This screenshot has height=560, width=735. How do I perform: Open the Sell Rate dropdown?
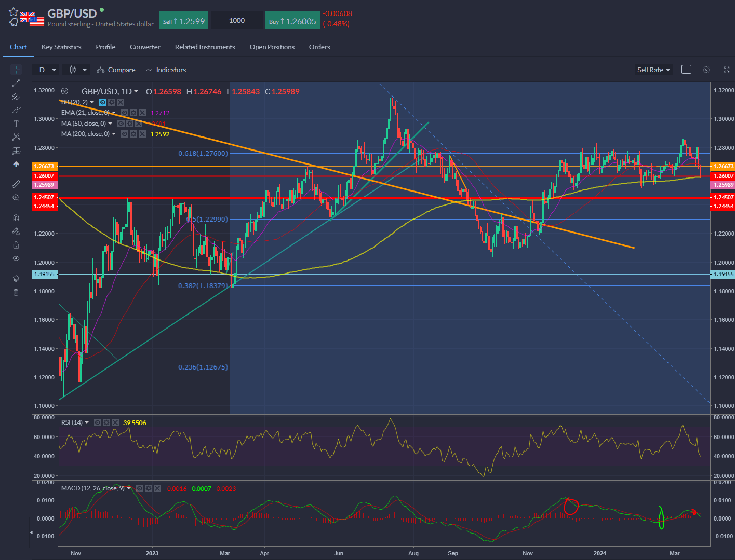pyautogui.click(x=653, y=70)
